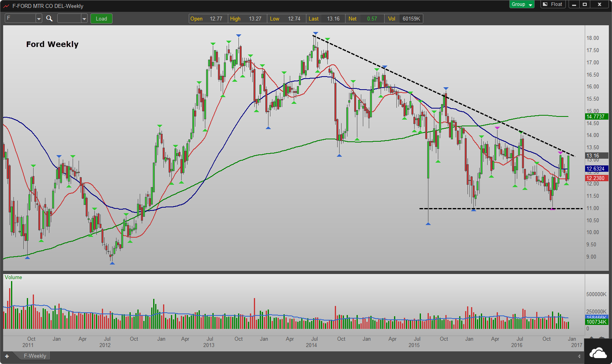
Task: Select the F-Weekly tab
Action: 35,356
